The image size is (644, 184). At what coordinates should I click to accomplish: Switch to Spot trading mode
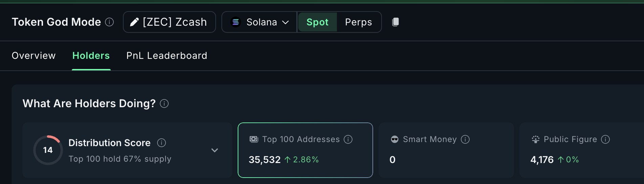tap(317, 22)
